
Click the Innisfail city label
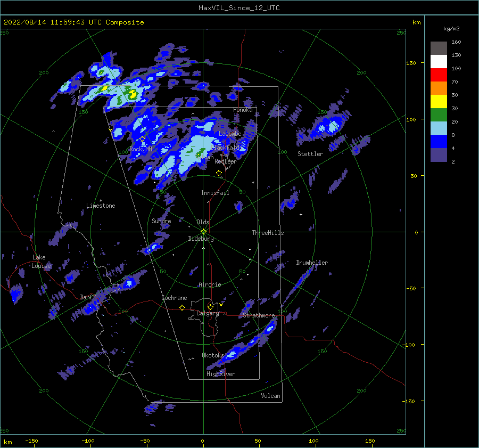215,193
